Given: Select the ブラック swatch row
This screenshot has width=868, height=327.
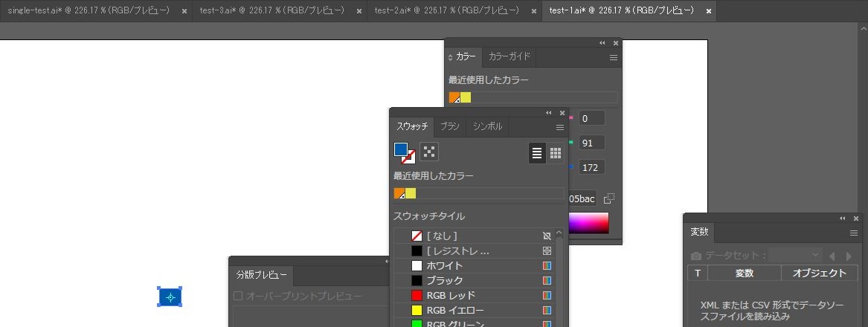Looking at the screenshot, I should 473,280.
